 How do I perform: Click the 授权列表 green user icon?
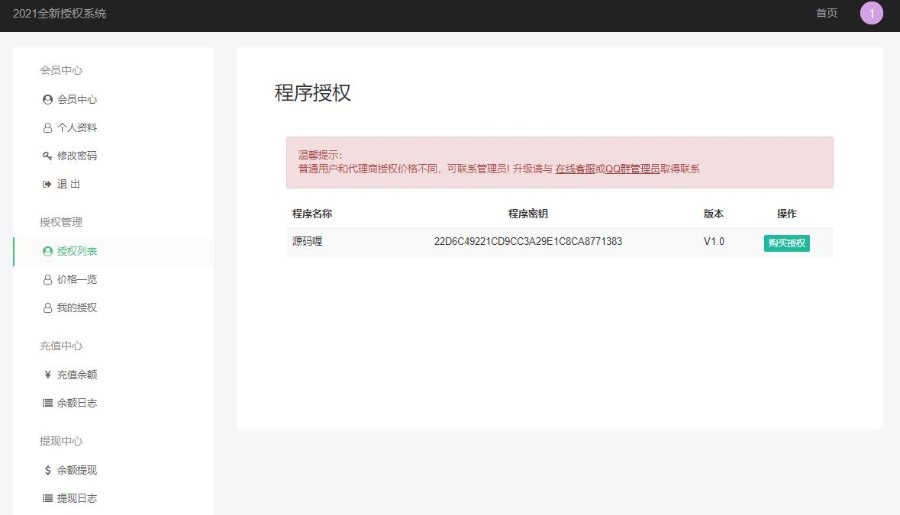click(47, 251)
